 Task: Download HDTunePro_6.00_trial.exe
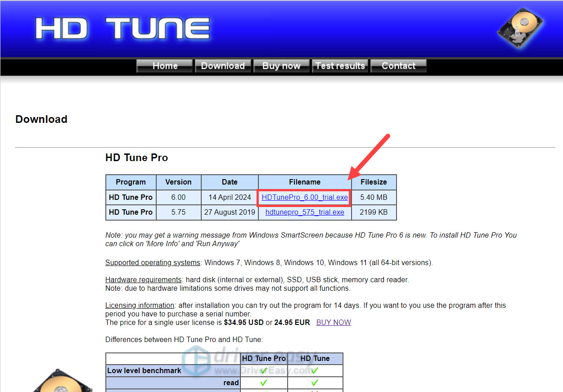pos(305,197)
